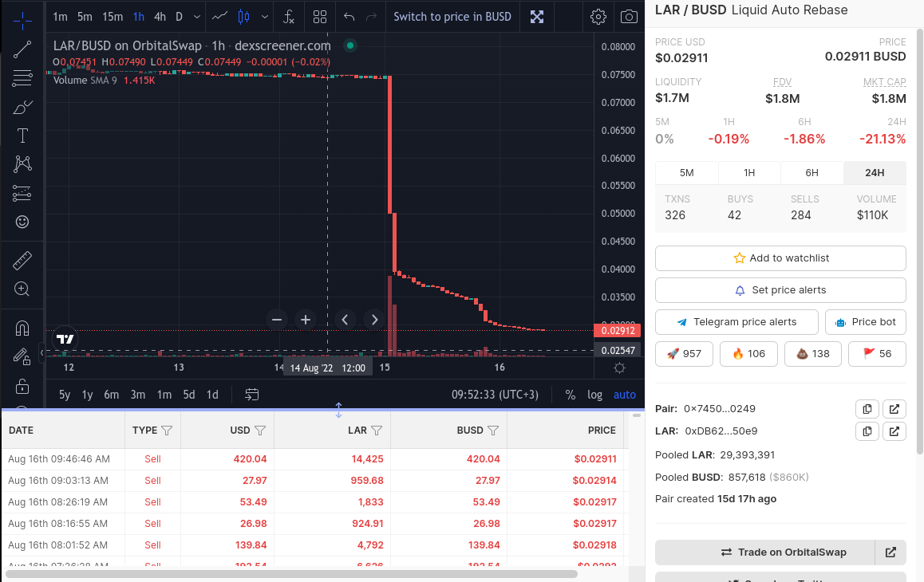Viewport: 924px width, 582px height.
Task: Toggle lock all drawing tools
Action: tap(22, 386)
